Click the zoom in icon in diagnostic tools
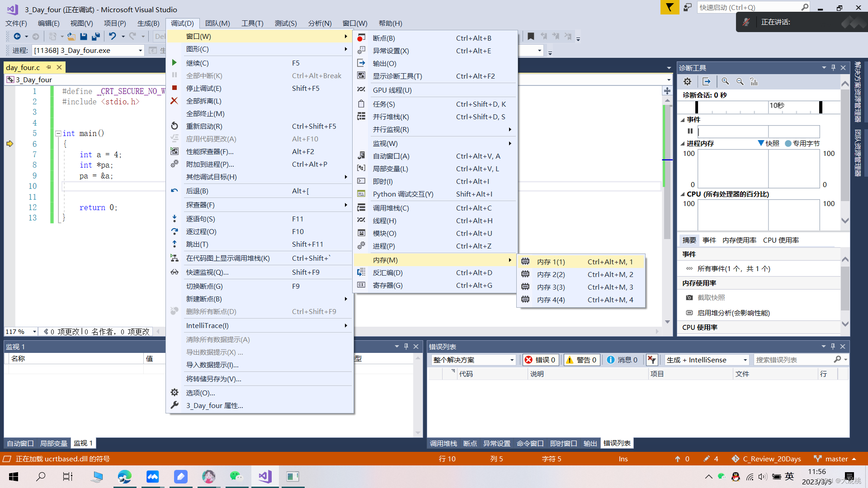Image resolution: width=868 pixels, height=488 pixels. [725, 82]
